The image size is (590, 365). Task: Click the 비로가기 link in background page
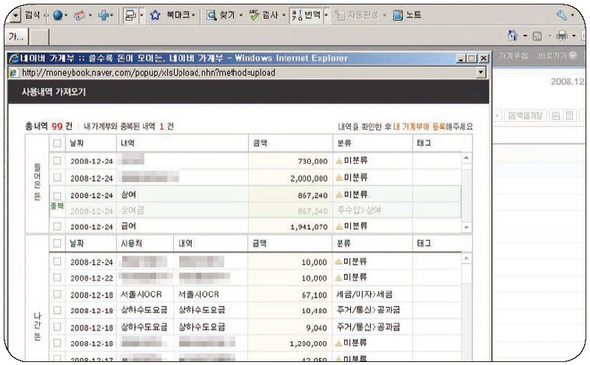pyautogui.click(x=552, y=56)
